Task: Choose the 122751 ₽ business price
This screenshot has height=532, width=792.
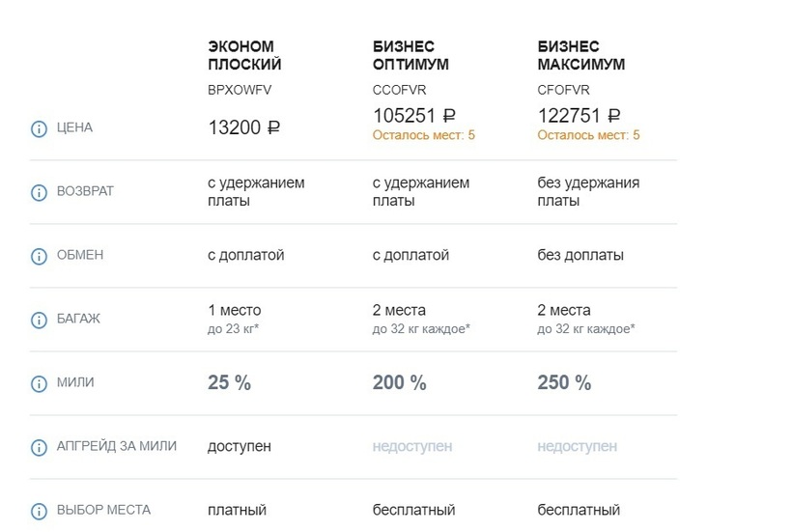Action: 579,116
